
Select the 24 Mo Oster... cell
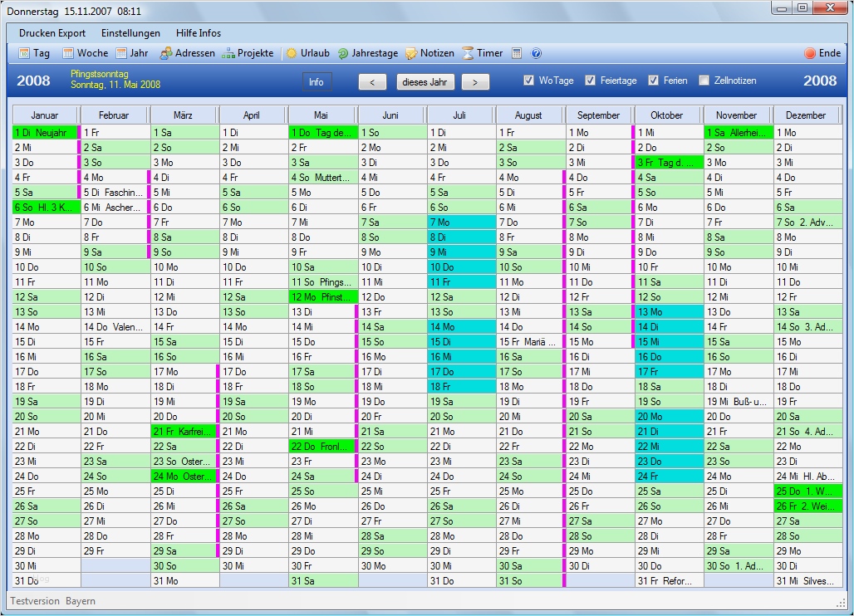tap(184, 477)
